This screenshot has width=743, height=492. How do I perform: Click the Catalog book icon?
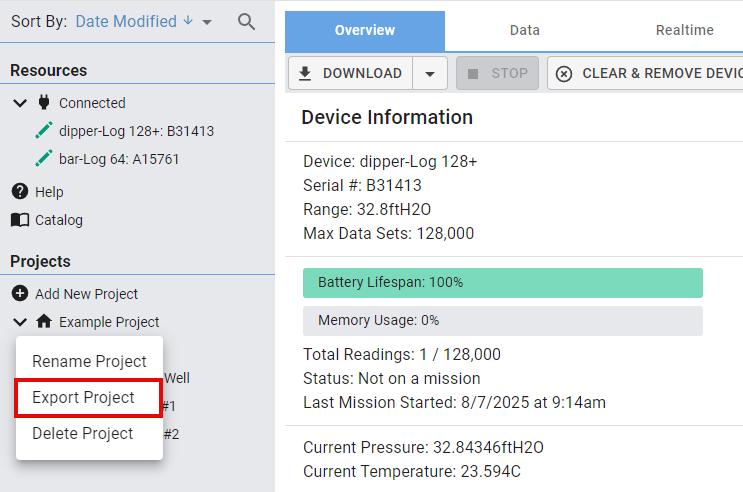coord(20,219)
